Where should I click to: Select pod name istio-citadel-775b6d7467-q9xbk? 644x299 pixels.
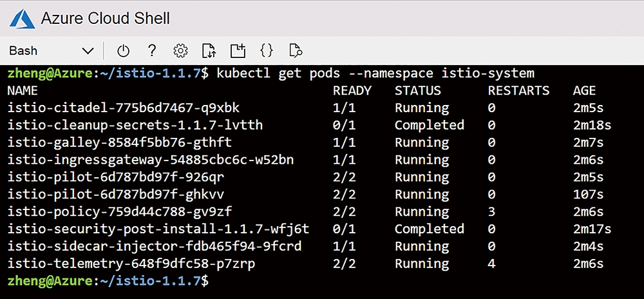click(x=124, y=108)
